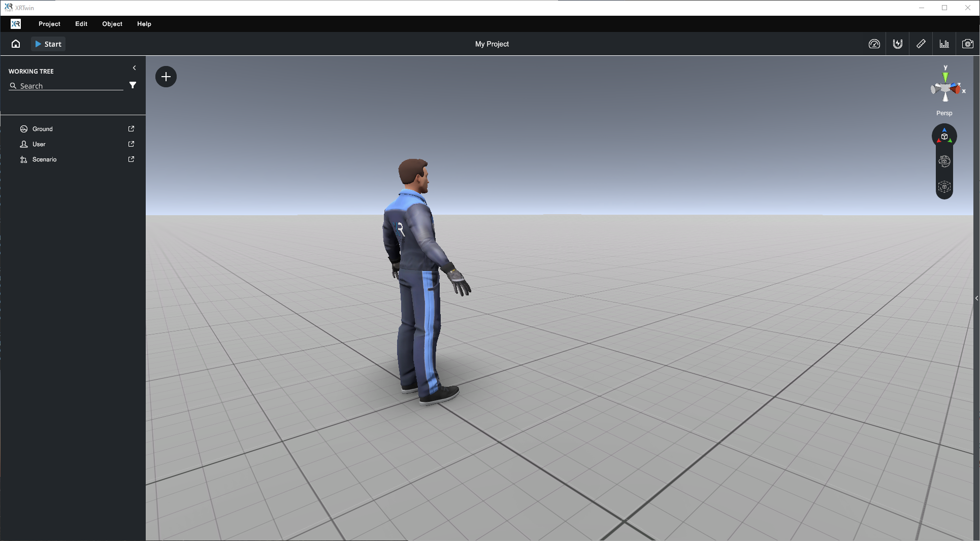Viewport: 980px width, 541px height.
Task: Take a screenshot with the camera icon
Action: pyautogui.click(x=968, y=44)
